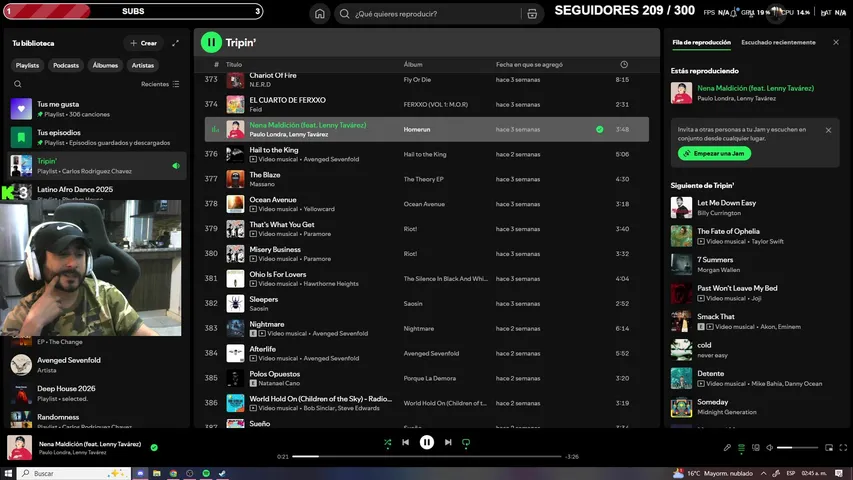Select Ohio Is For Lovers track

pyautogui.click(x=426, y=279)
